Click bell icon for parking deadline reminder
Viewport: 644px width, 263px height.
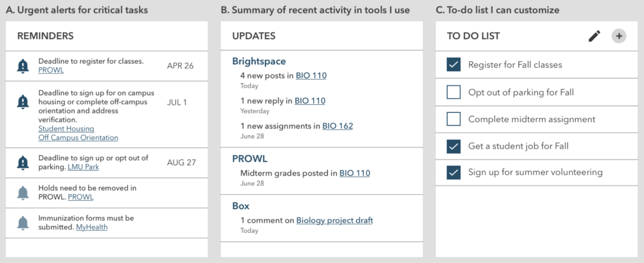23,163
